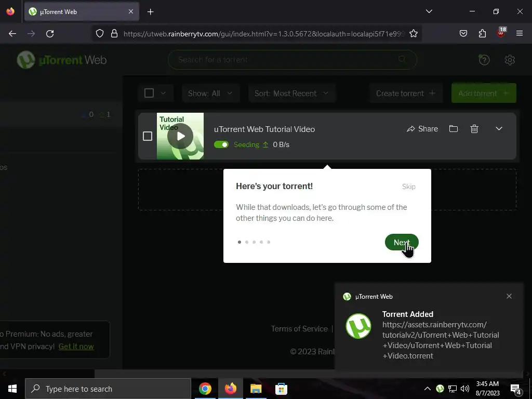Check the uTorrent Web Tutorial Video checkbox
Screen dimensions: 532x399
[148, 136]
